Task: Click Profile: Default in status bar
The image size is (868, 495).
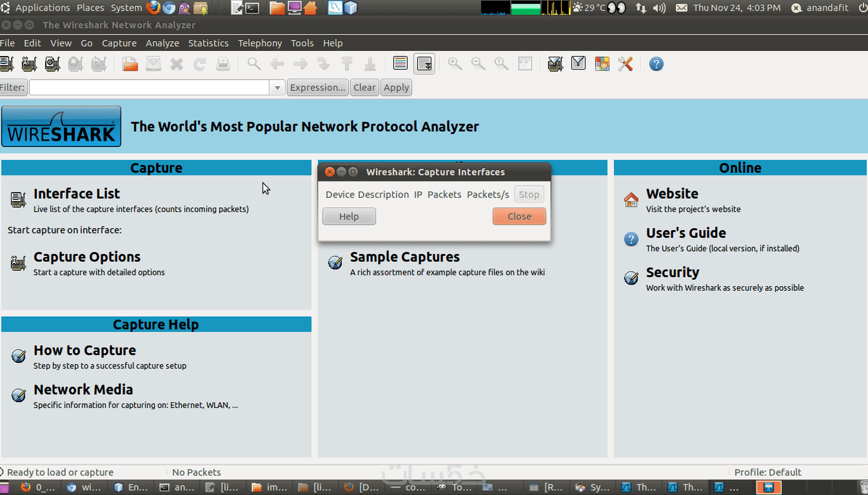Action: coord(768,473)
